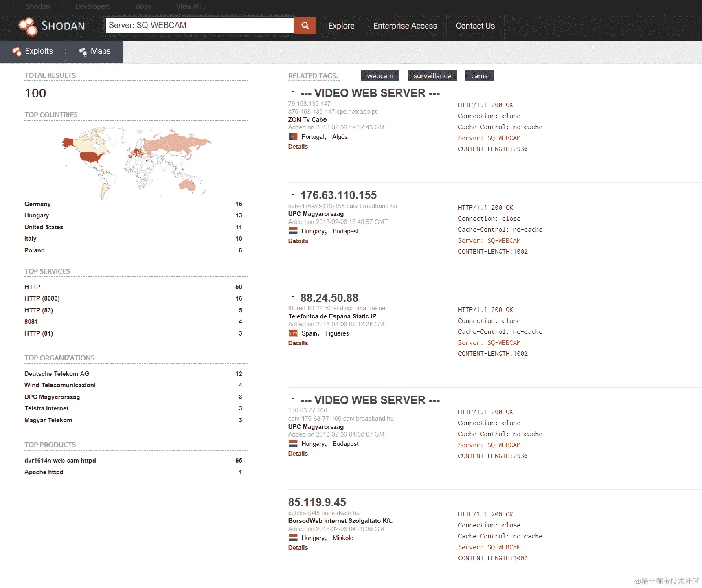Screen dimensions: 702x588
Task: Switch to the Maps tab
Action: (x=95, y=51)
